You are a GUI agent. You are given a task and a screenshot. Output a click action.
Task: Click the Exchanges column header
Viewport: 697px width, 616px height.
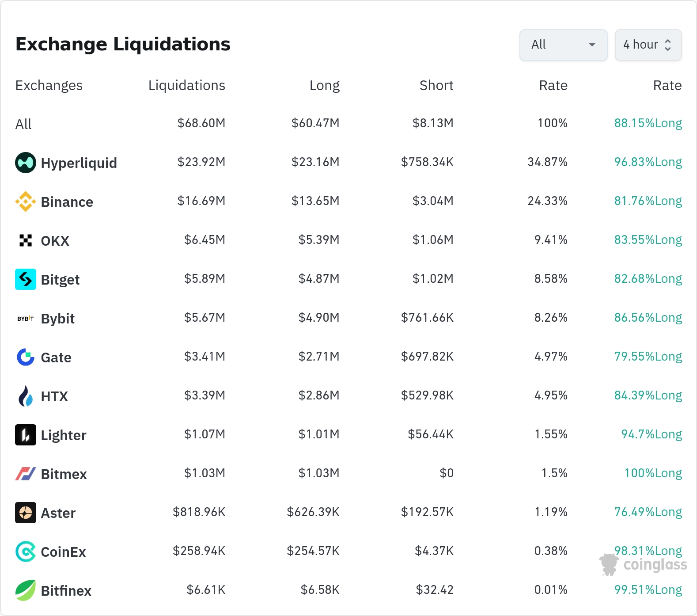click(x=49, y=85)
